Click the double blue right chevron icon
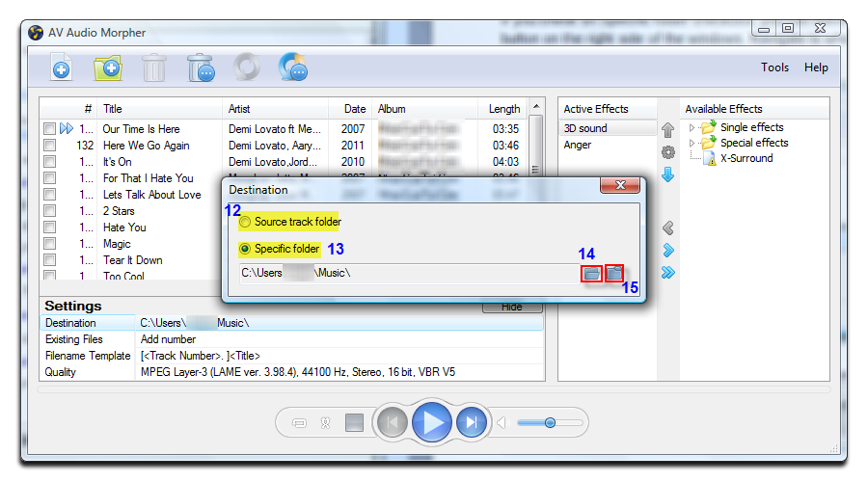Image resolution: width=868 pixels, height=482 pixels. pyautogui.click(x=668, y=272)
